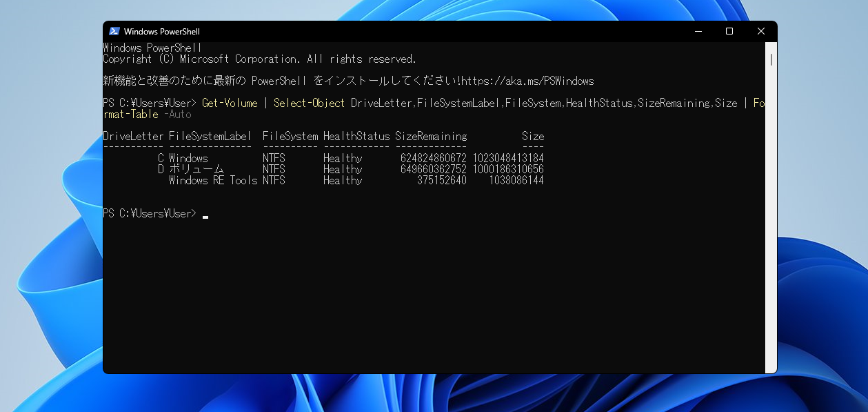
Task: Click the 'Windows RE Tools' label
Action: (x=213, y=180)
